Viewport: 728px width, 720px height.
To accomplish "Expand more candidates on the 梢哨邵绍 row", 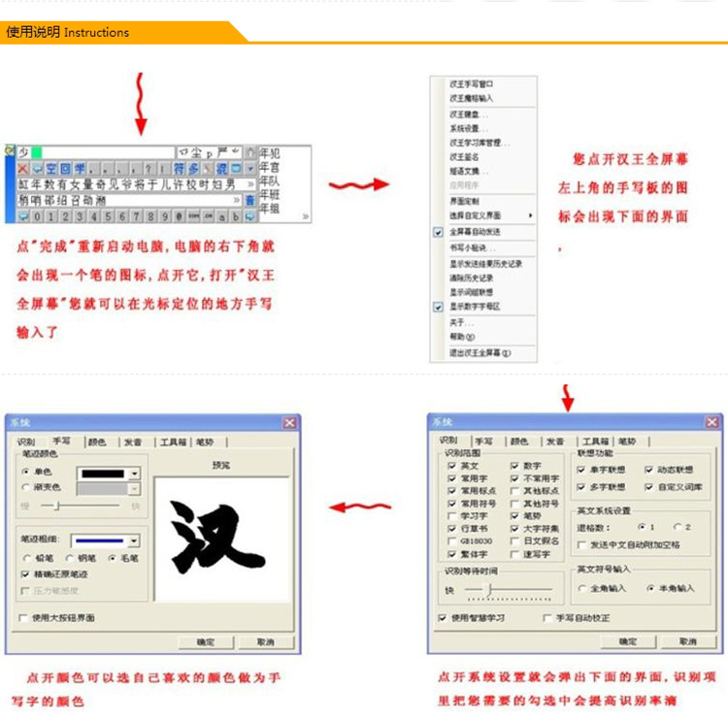I will point(236,200).
